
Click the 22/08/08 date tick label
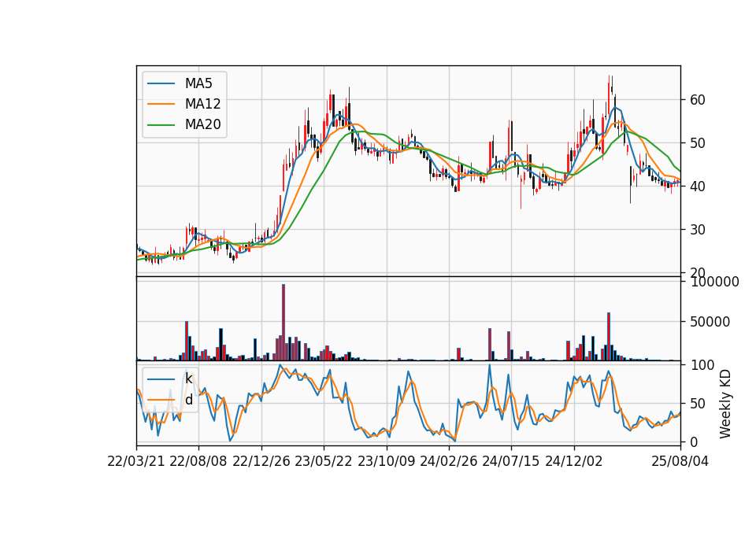point(198,461)
